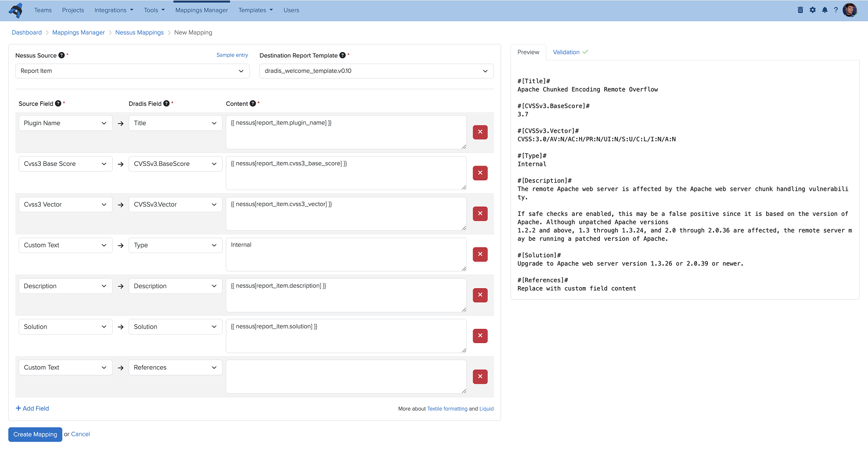Screen dimensions: 868x454
Task: Open the Title Dradis field dropdown
Action: (175, 123)
